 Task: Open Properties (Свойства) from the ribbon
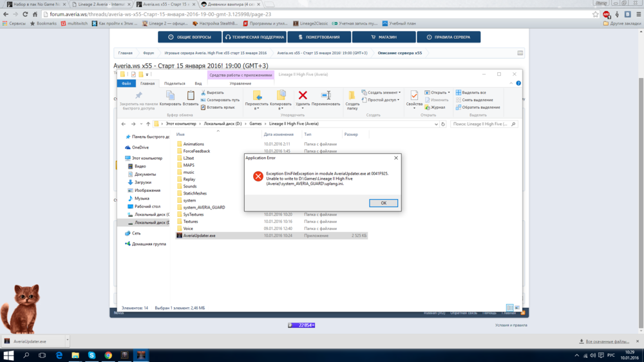[x=414, y=98]
